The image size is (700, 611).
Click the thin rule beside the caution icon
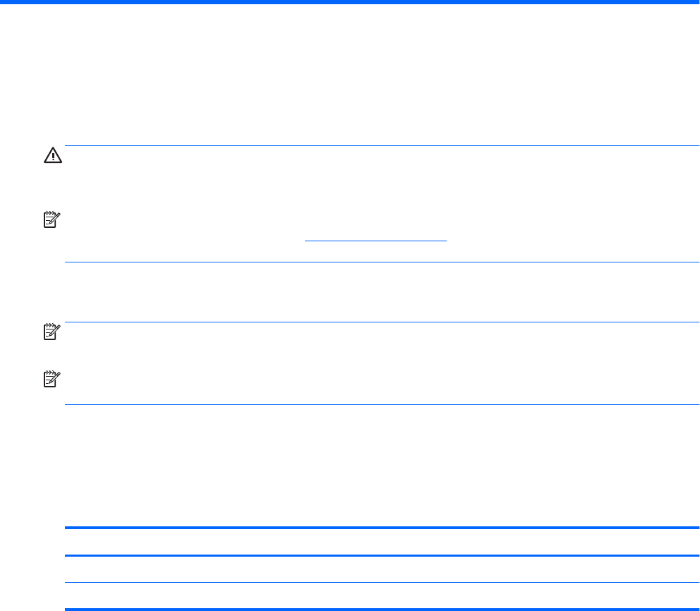382,146
